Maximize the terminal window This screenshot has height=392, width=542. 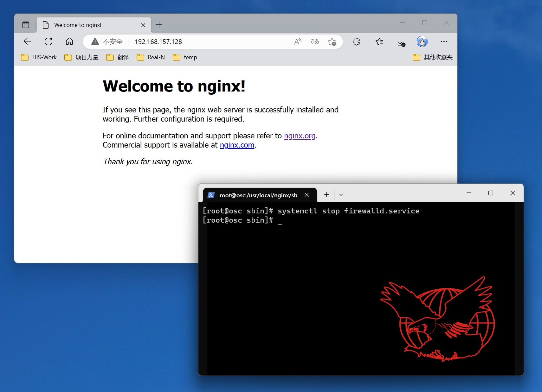[x=491, y=193]
